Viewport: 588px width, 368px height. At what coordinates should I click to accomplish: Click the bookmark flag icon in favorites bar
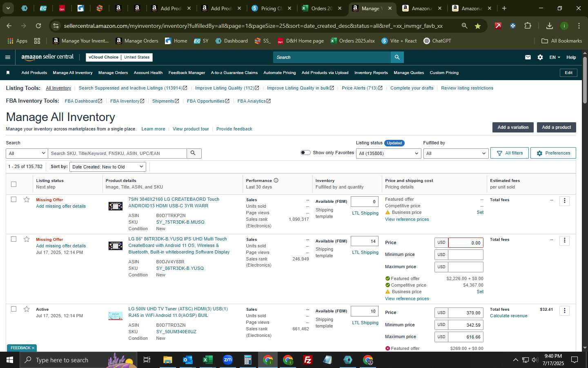tap(8, 73)
